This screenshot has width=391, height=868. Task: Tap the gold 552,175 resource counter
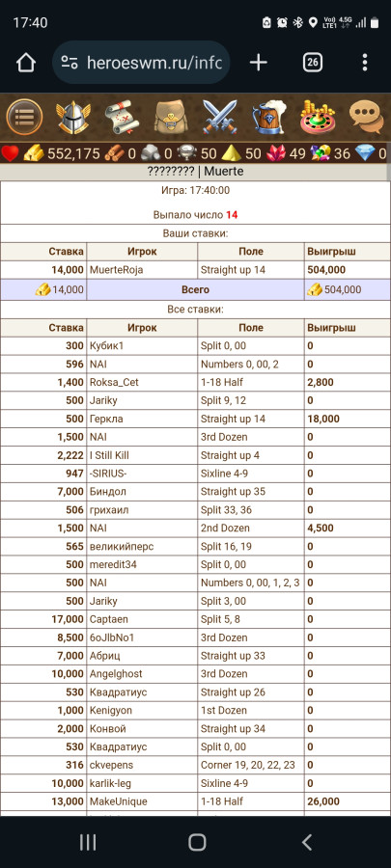[61, 153]
